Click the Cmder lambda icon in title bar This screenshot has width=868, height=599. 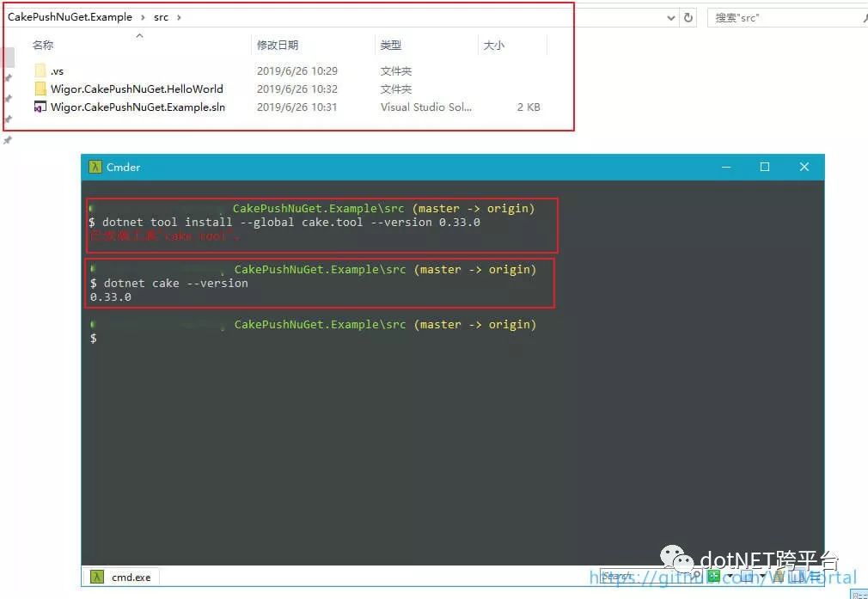pyautogui.click(x=95, y=167)
